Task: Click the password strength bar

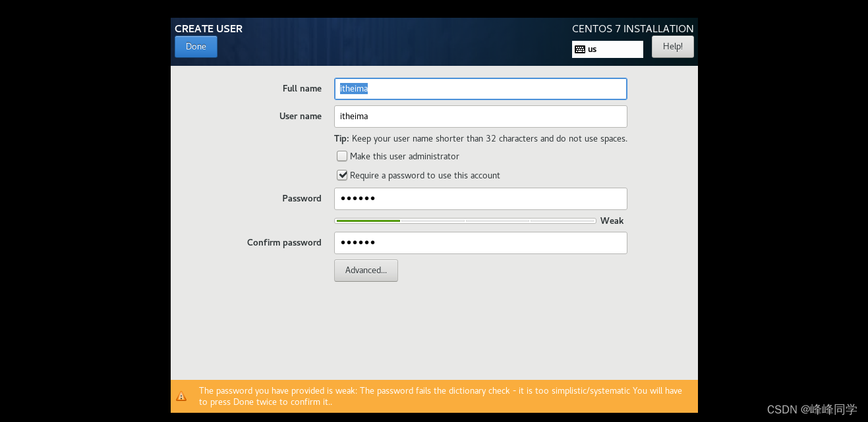Action: tap(465, 221)
